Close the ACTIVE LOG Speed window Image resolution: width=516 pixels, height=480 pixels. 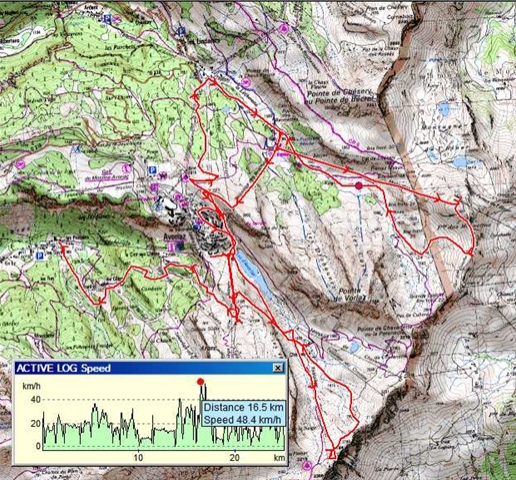pyautogui.click(x=277, y=368)
